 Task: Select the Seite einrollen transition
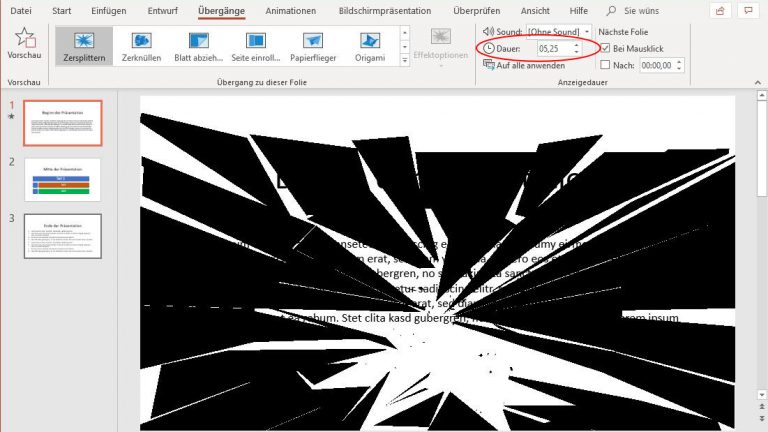(255, 47)
